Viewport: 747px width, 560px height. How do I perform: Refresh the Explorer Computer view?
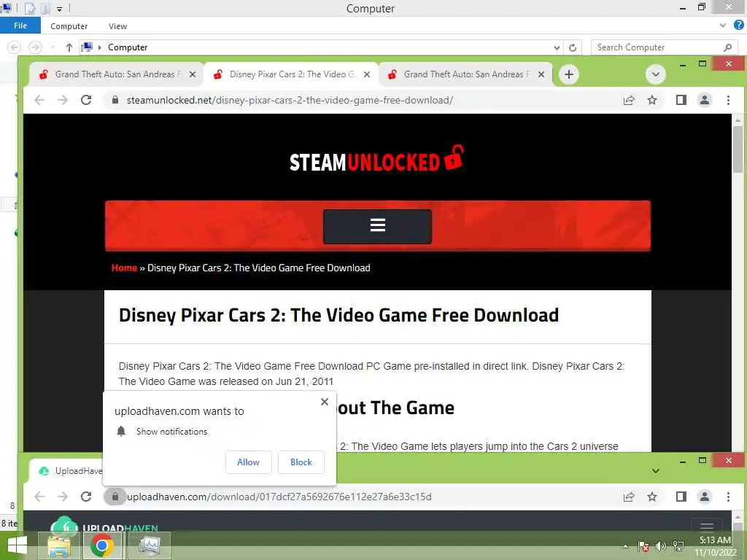tap(573, 47)
